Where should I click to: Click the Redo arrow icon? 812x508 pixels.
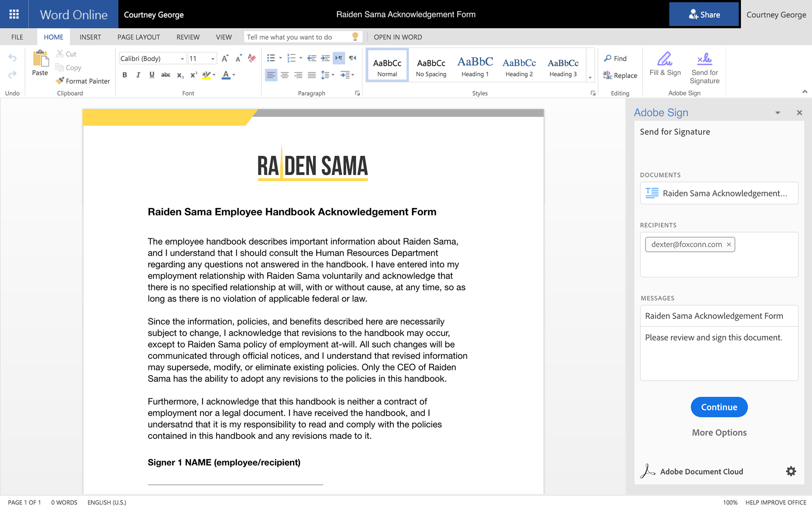coord(12,75)
